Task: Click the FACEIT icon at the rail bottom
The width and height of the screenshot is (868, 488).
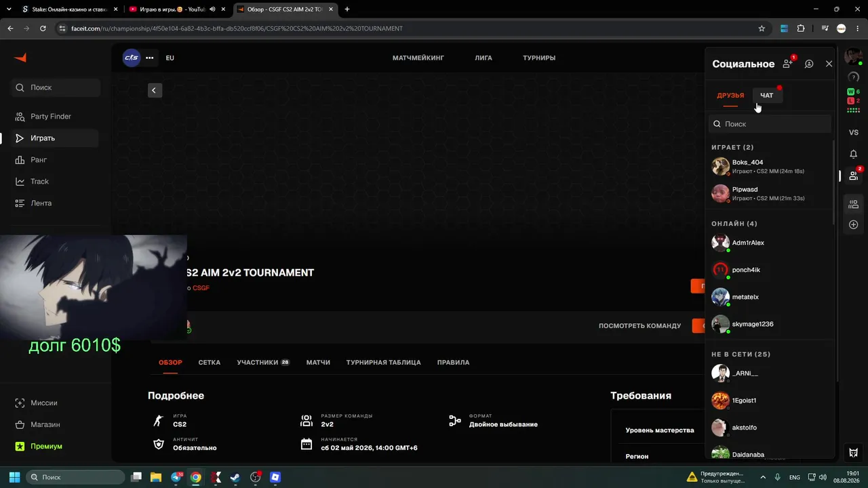Action: (854, 452)
